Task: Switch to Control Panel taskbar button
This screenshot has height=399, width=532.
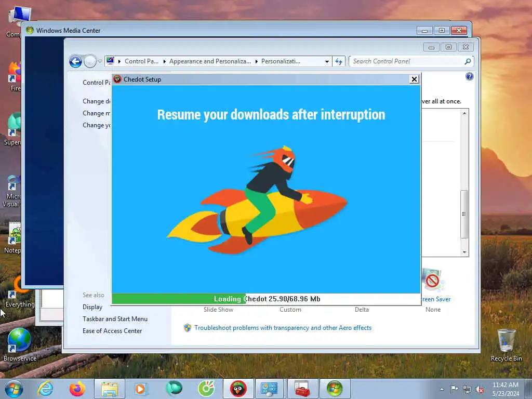Action: coord(270,389)
